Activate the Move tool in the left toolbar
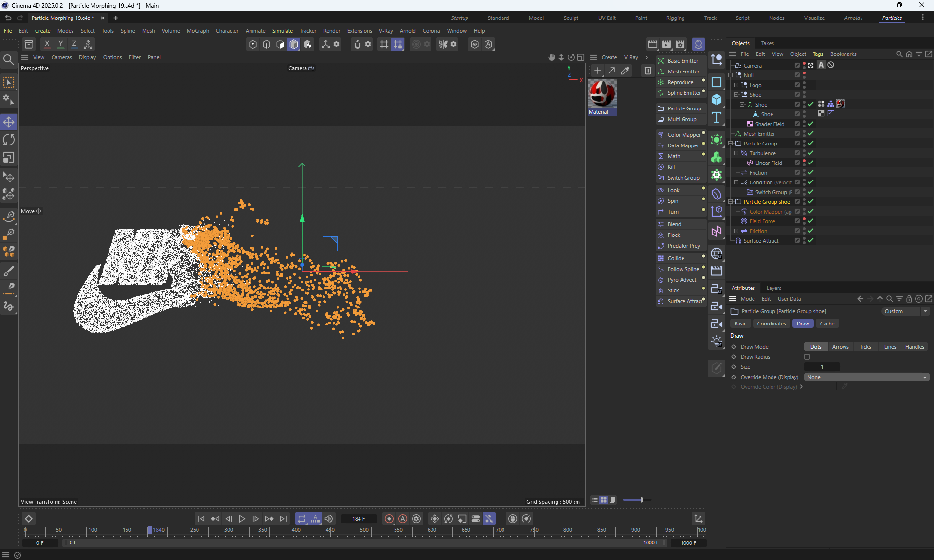The image size is (934, 560). 9,122
